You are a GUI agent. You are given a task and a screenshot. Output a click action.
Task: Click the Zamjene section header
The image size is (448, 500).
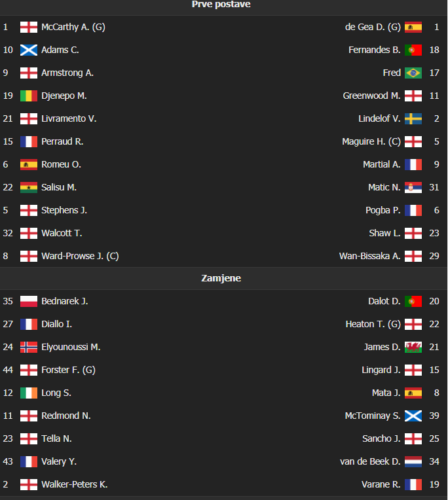coord(221,278)
